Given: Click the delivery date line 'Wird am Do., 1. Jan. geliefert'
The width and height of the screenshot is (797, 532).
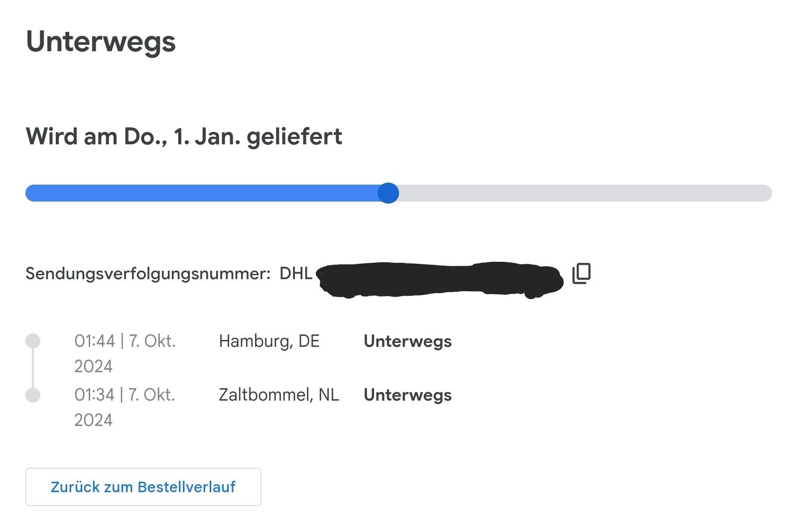Looking at the screenshot, I should [x=184, y=136].
